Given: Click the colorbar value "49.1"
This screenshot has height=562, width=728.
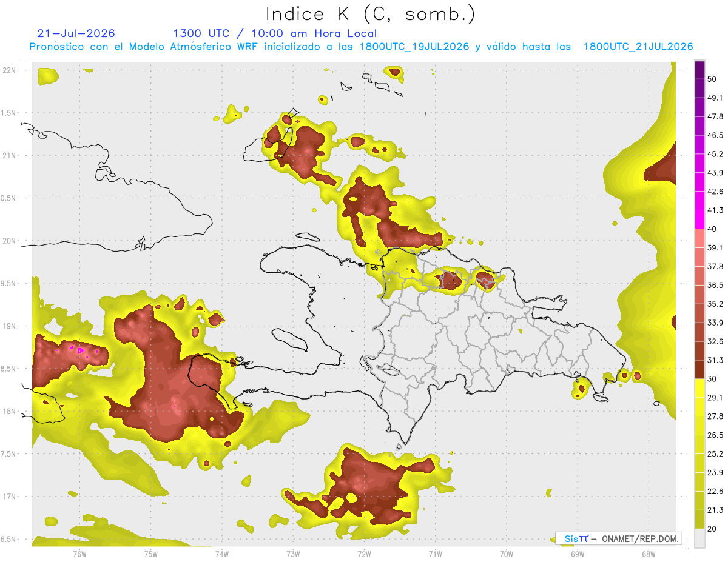Looking at the screenshot, I should click(715, 98).
